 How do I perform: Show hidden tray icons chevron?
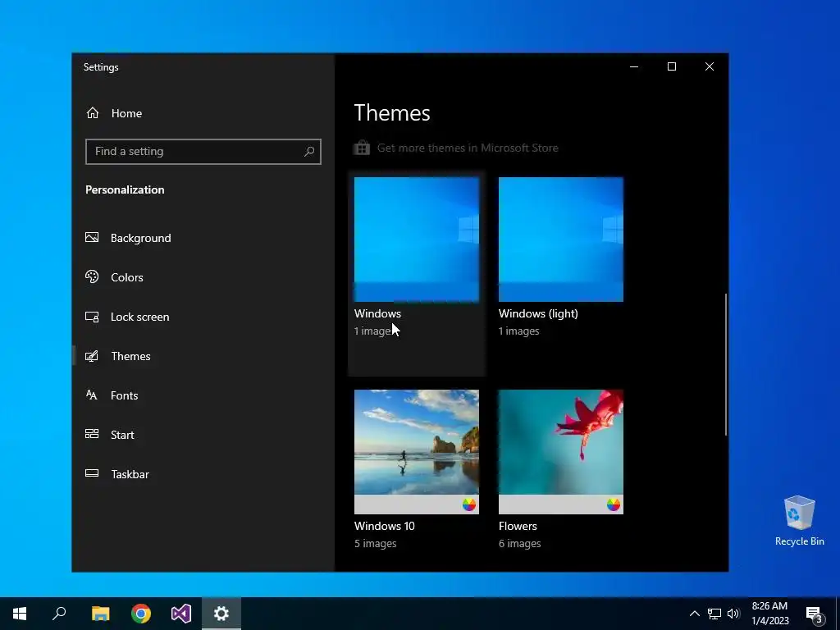point(694,614)
